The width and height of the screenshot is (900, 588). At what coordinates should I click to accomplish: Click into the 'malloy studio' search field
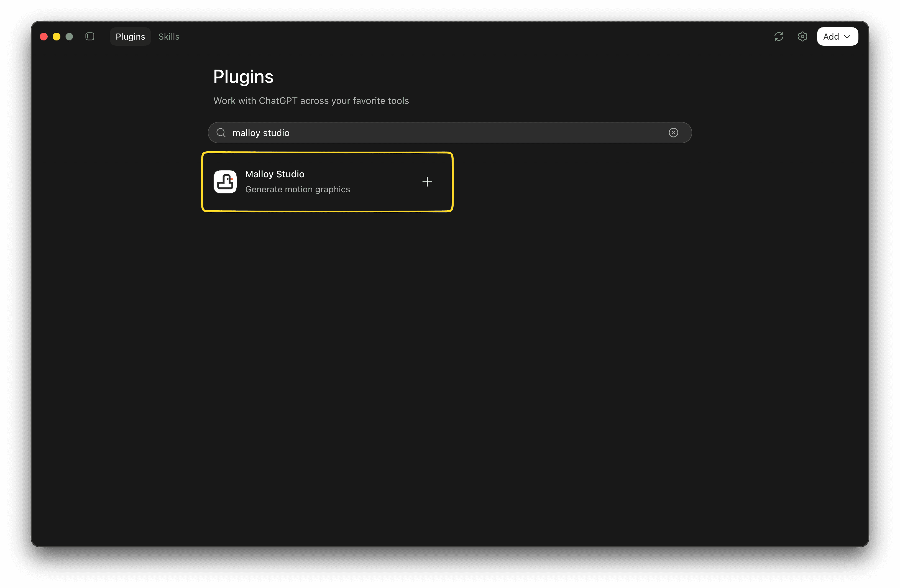point(450,133)
